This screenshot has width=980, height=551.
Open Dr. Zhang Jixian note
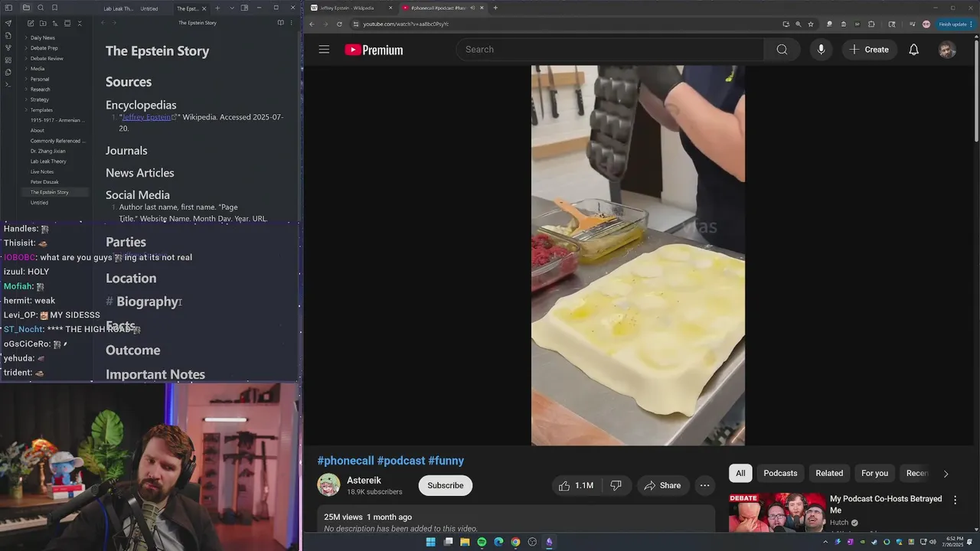pos(47,151)
